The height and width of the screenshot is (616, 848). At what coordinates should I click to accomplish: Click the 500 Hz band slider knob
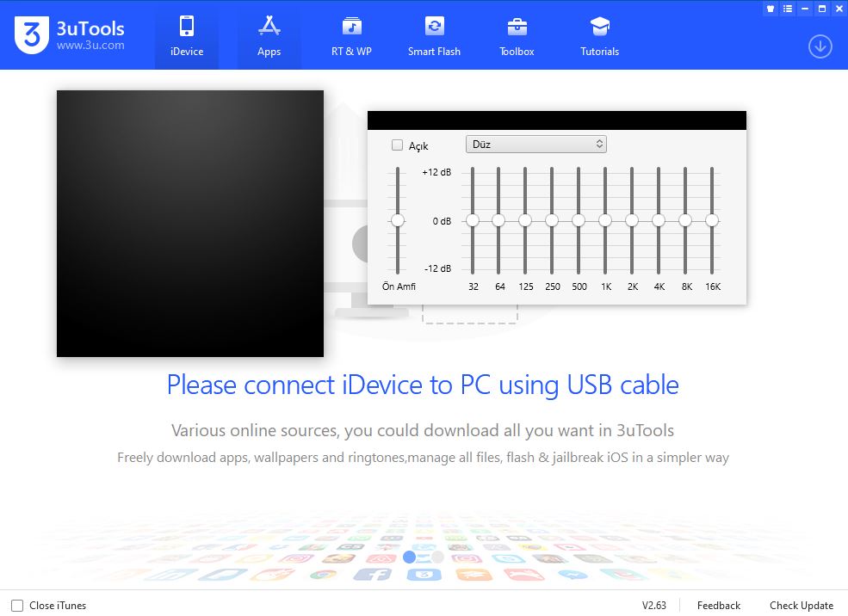tap(579, 220)
